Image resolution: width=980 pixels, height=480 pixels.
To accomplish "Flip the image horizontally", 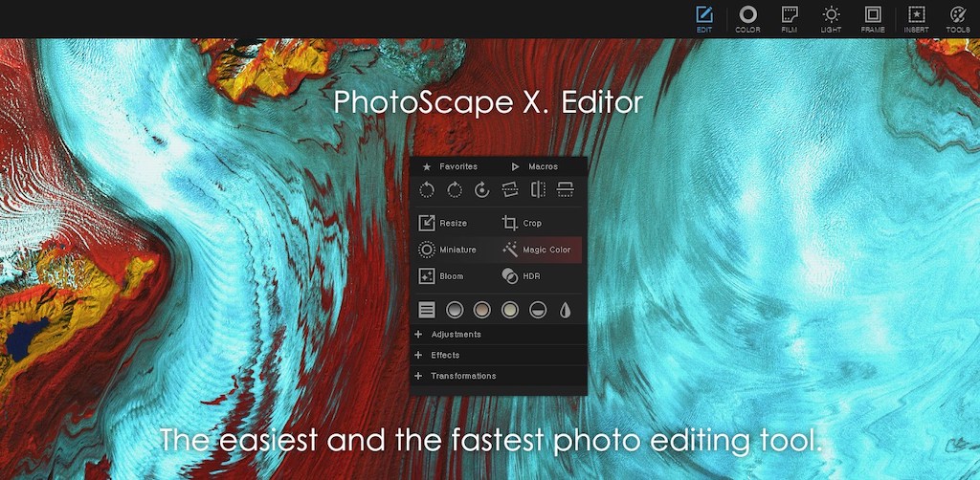I will pyautogui.click(x=538, y=190).
